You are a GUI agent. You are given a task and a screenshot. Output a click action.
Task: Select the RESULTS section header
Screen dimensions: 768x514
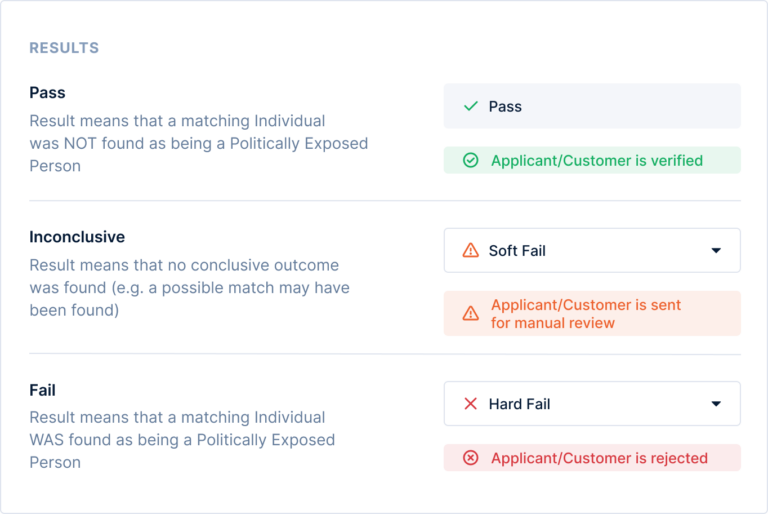[64, 48]
